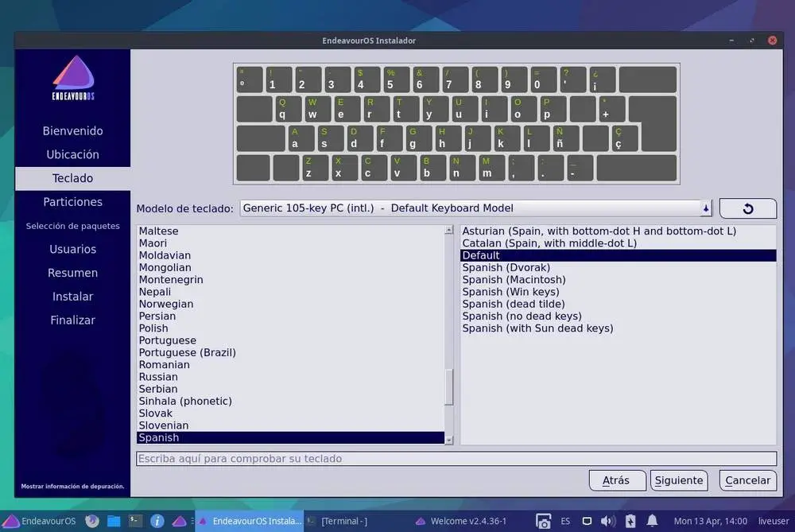Screen dimensions: 795x532
Task: Open the file manager from the taskbar
Action: pyautogui.click(x=114, y=521)
